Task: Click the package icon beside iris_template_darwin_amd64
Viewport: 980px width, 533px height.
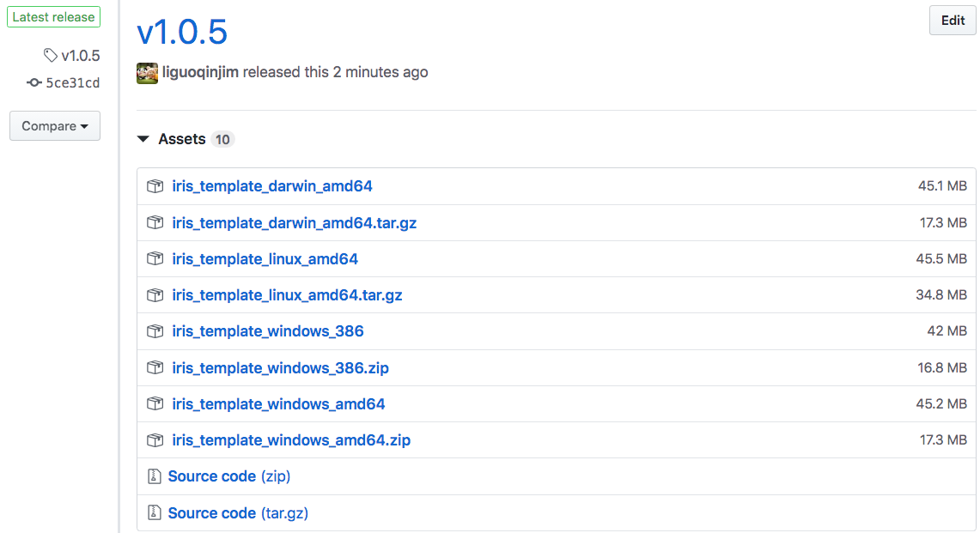Action: click(x=155, y=186)
